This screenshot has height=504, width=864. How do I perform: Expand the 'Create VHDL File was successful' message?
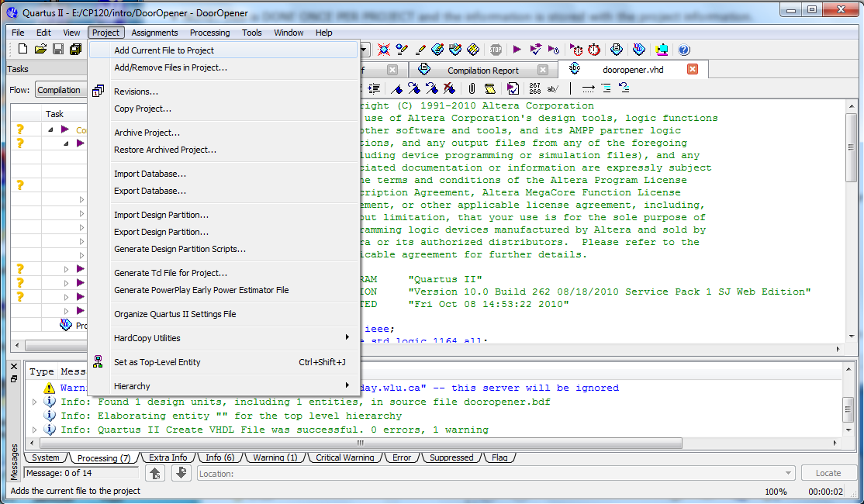coord(35,430)
